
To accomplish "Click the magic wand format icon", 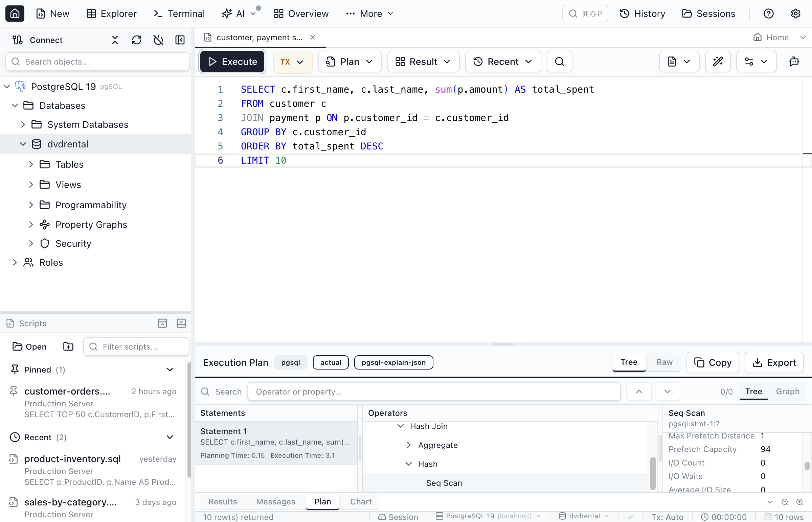I will (x=718, y=62).
